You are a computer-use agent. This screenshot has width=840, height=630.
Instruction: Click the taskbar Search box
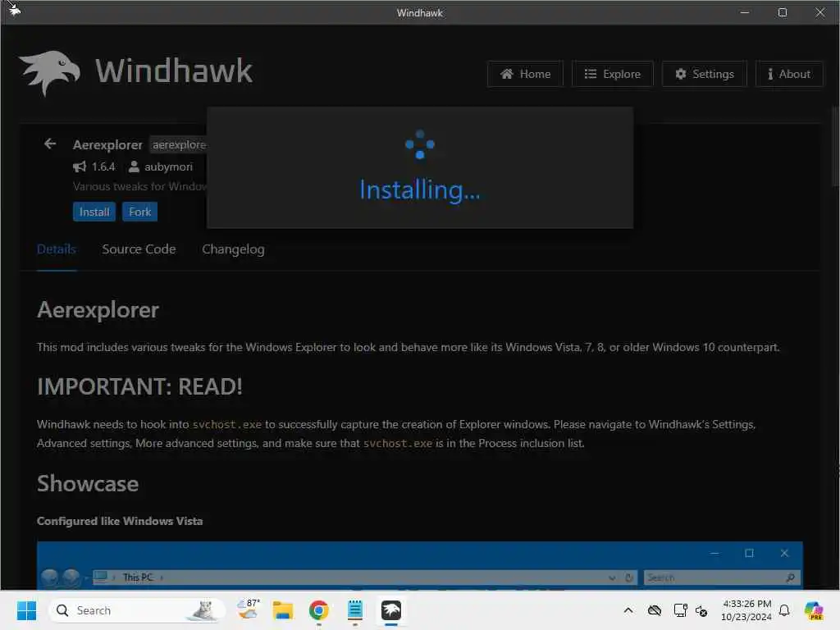(136, 610)
